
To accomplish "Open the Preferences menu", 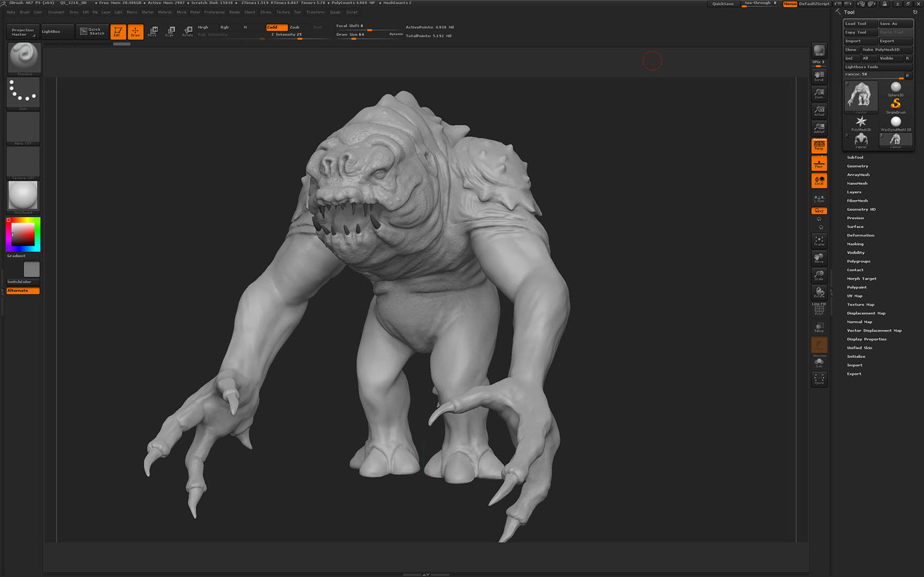I will coord(214,12).
